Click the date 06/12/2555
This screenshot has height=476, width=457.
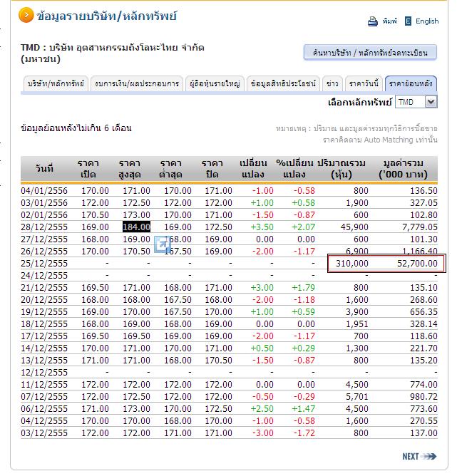44,408
